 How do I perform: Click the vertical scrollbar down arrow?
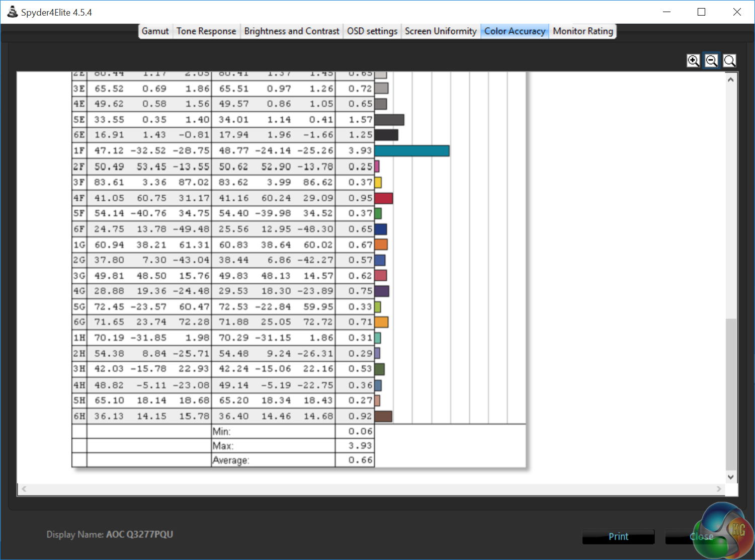pyautogui.click(x=731, y=477)
